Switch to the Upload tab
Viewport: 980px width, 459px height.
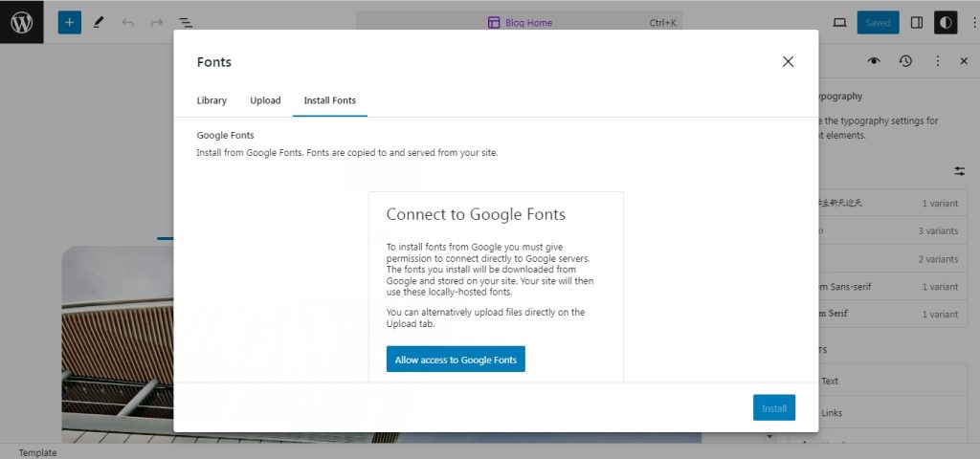click(x=265, y=99)
